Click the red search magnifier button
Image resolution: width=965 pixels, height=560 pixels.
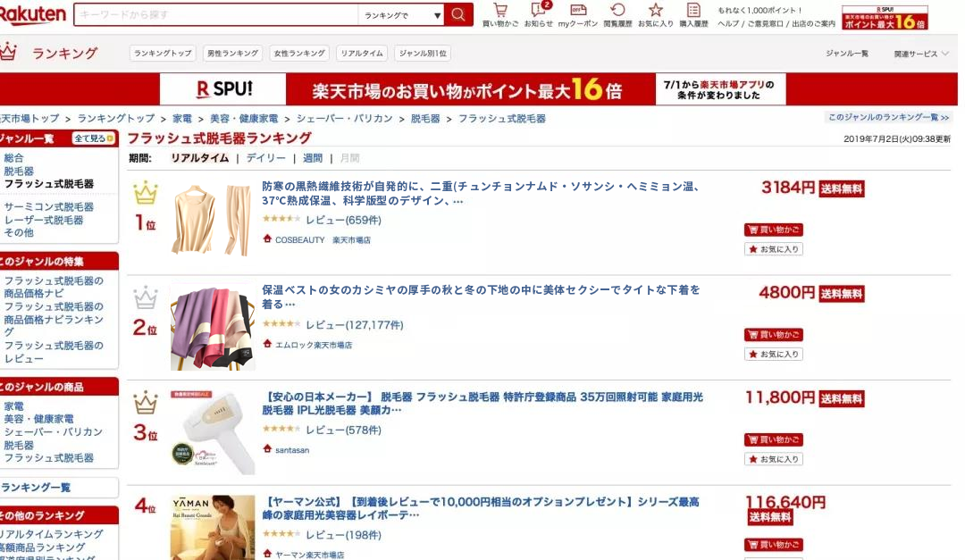point(457,15)
